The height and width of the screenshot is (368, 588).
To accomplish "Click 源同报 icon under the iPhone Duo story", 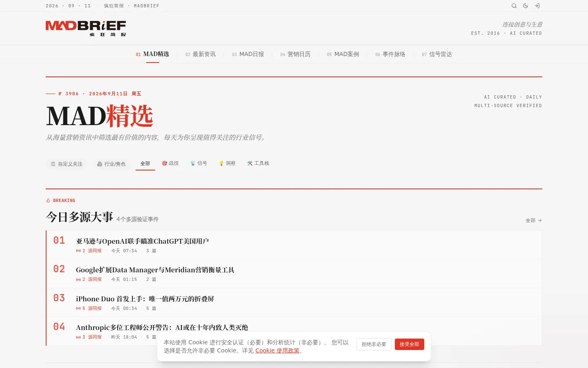I will click(78, 308).
